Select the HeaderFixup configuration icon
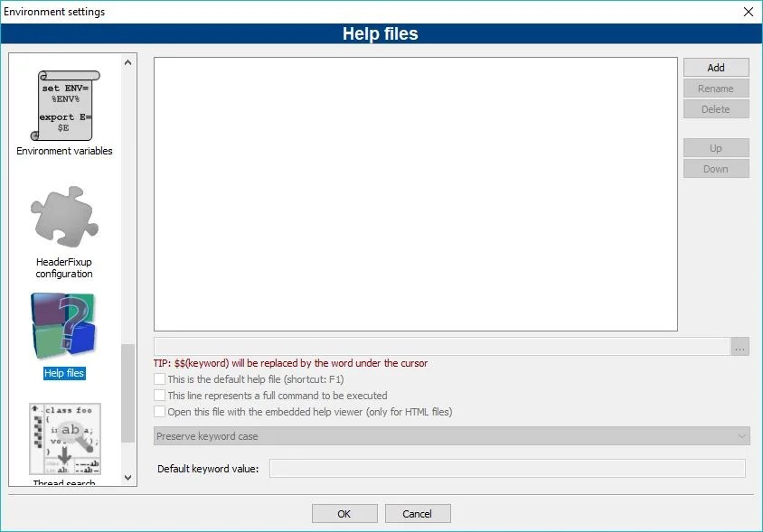763x532 pixels. pos(63,217)
